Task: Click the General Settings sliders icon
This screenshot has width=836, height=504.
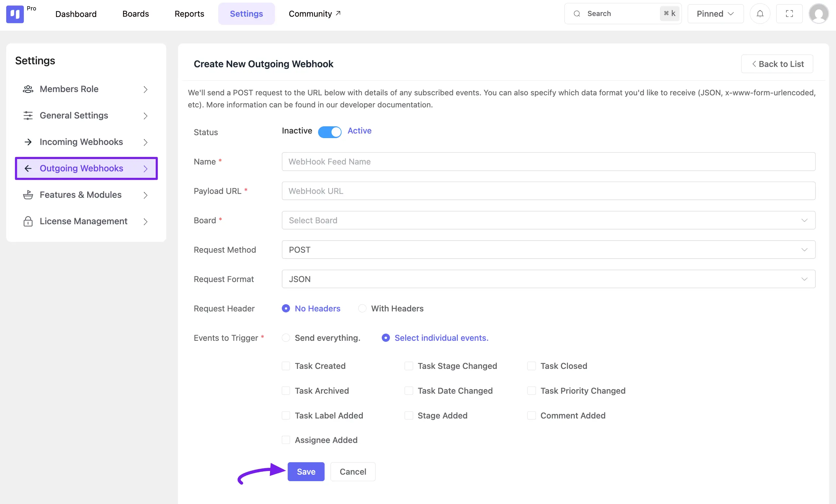Action: point(28,116)
